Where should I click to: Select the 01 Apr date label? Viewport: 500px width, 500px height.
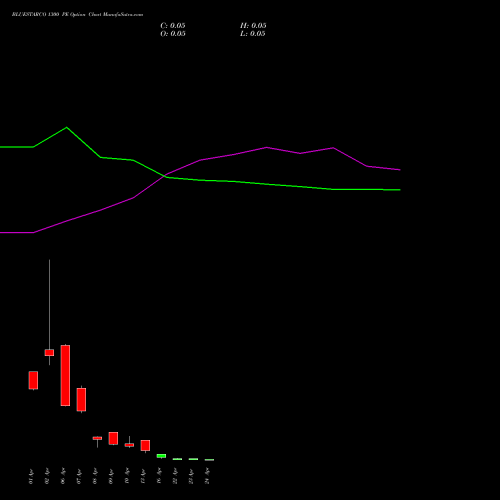[31, 476]
